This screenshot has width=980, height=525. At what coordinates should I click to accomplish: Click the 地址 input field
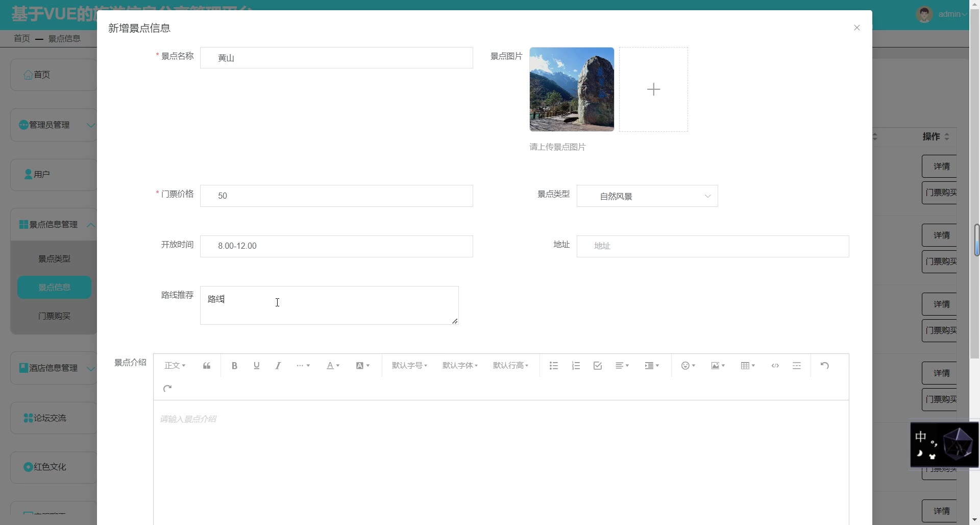coord(713,246)
